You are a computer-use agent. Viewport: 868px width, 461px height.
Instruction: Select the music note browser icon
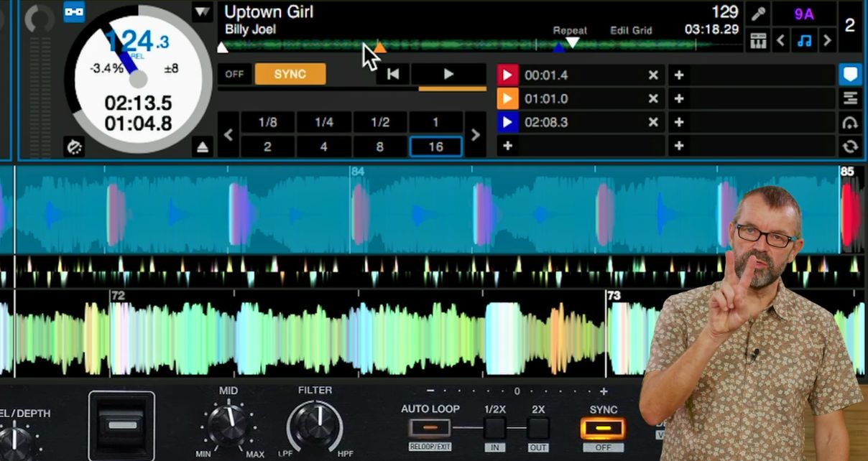804,39
